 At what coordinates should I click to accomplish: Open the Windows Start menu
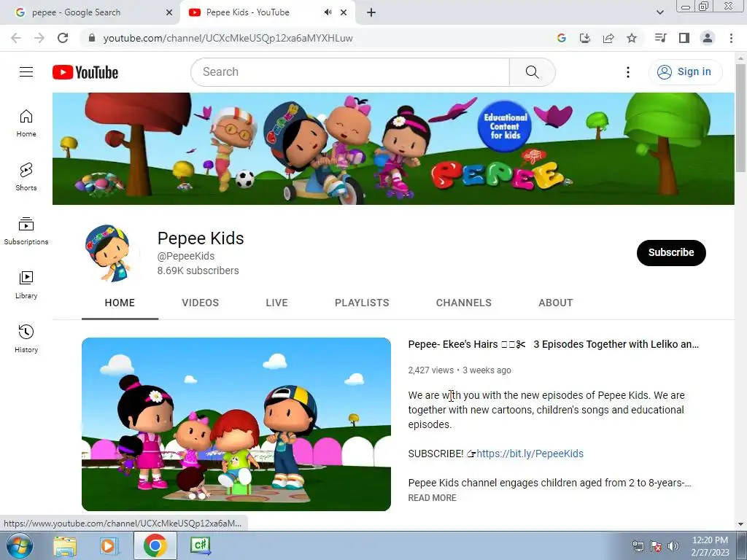pyautogui.click(x=20, y=545)
